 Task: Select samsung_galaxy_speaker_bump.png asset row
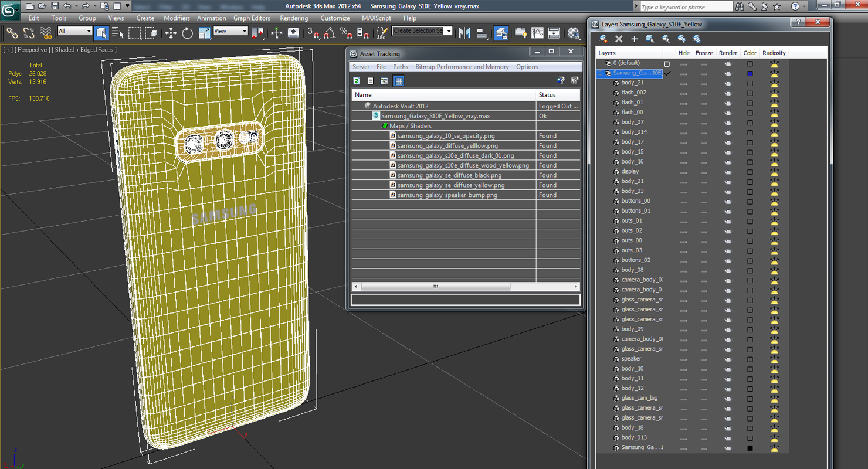(x=447, y=195)
